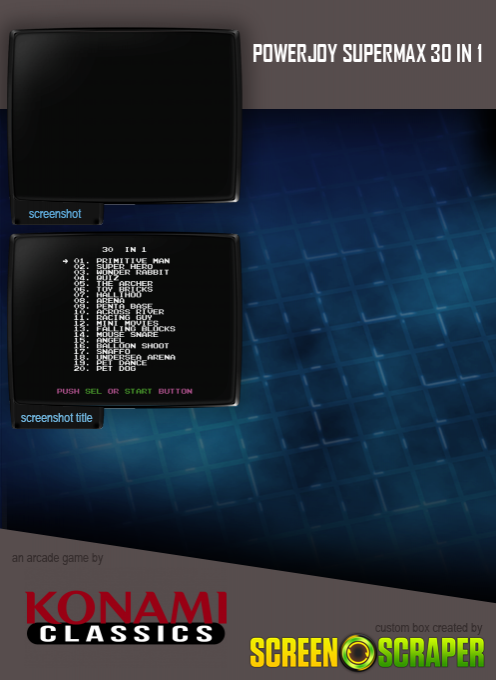Select '15. ANGEL' in the game list

[99, 340]
